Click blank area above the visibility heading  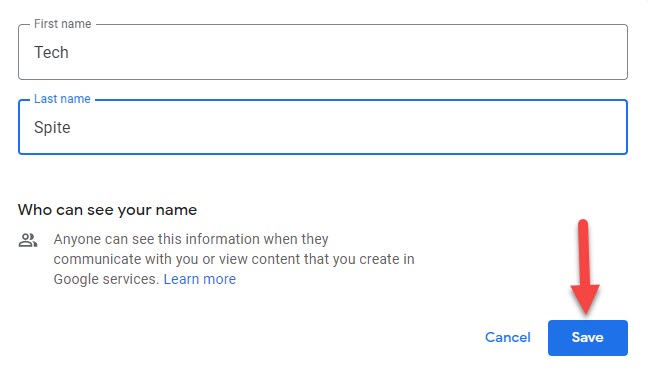[323, 178]
